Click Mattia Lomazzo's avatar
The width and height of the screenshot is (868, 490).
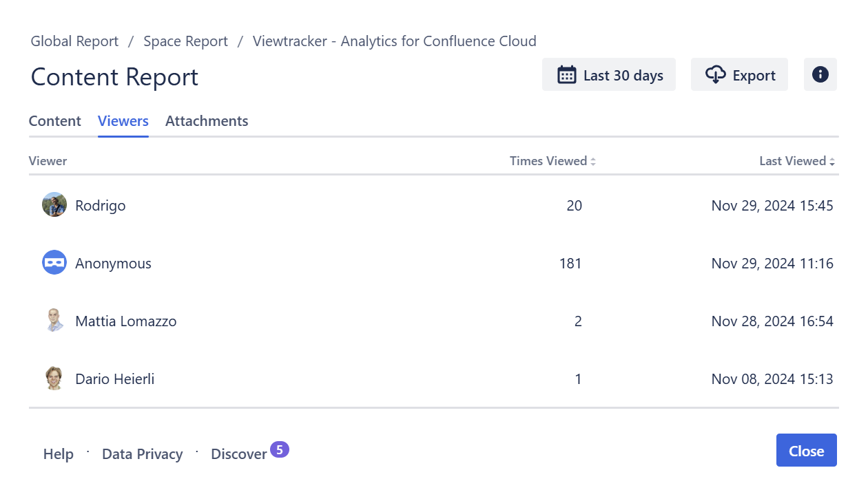[54, 321]
